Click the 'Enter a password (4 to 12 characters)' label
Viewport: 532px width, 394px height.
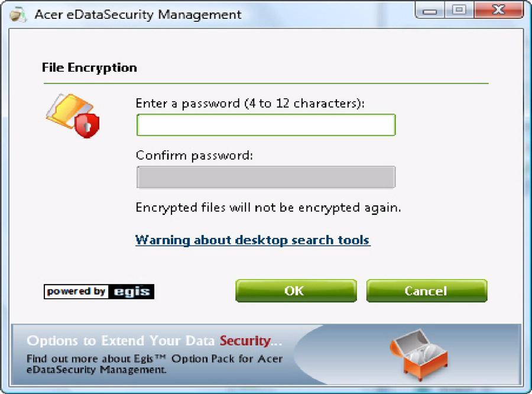click(250, 104)
